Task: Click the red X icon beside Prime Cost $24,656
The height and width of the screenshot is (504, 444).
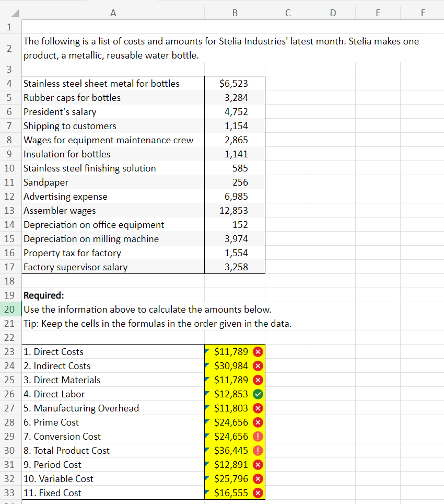Action: tap(258, 422)
